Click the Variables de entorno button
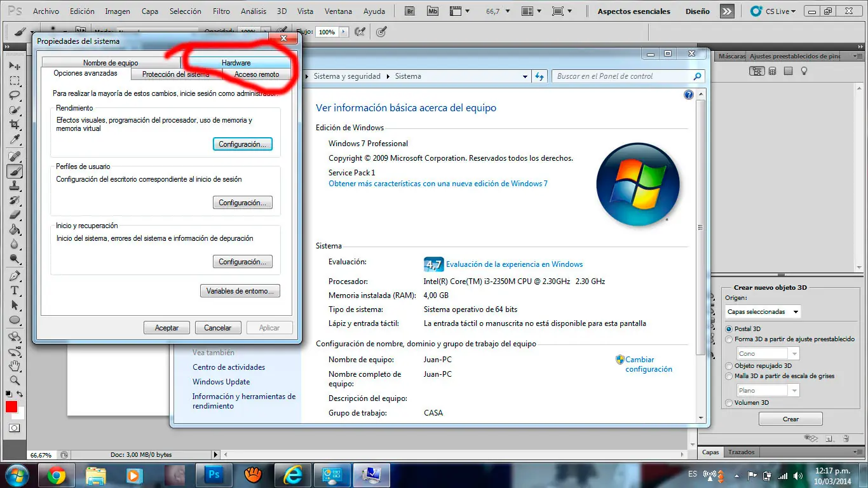This screenshot has width=868, height=488. (240, 291)
